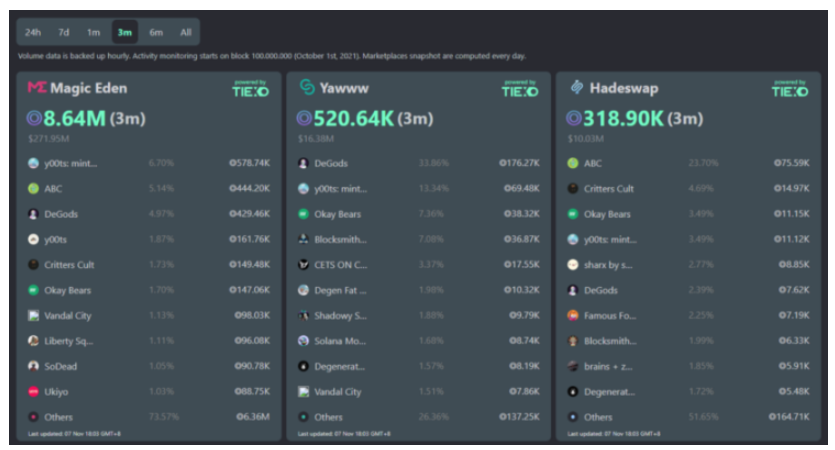Select the Others row in Magic Eden

tap(149, 417)
